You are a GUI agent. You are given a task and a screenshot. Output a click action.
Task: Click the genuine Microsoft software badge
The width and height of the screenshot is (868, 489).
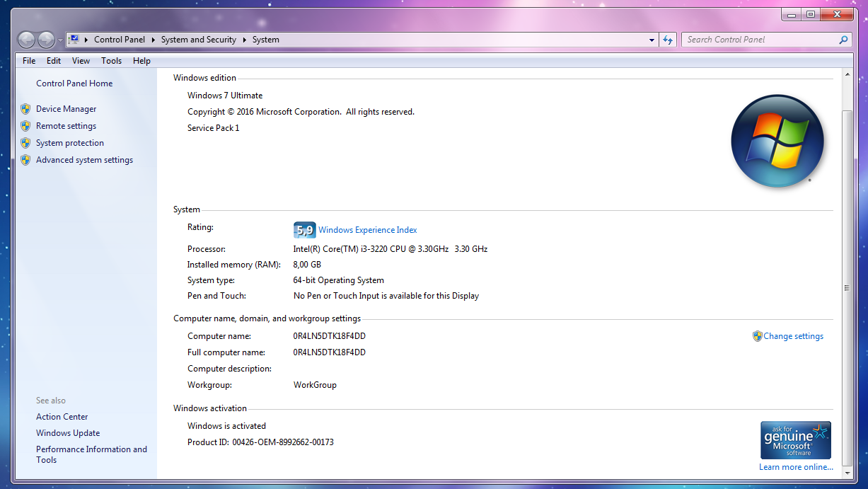coord(796,440)
